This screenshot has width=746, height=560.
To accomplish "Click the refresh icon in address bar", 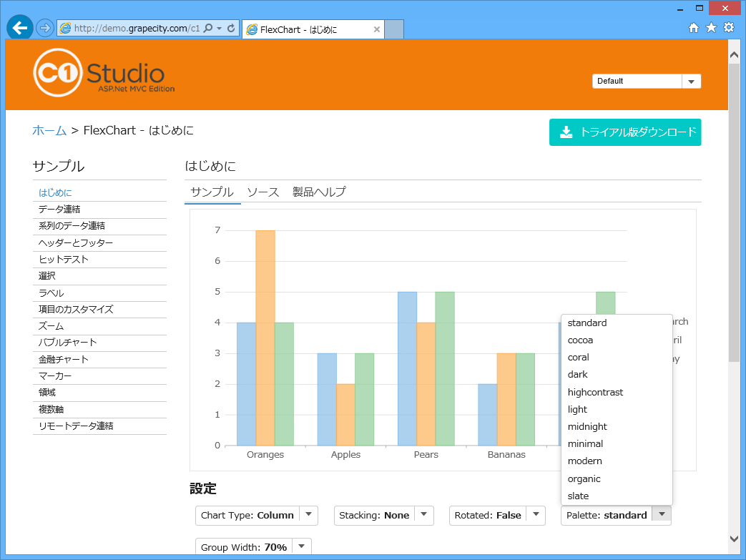I will pyautogui.click(x=231, y=29).
